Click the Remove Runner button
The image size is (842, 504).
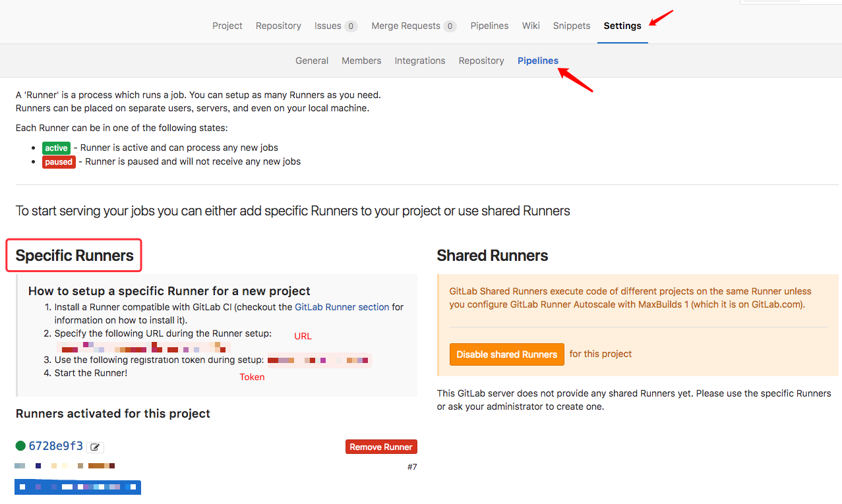pos(381,447)
